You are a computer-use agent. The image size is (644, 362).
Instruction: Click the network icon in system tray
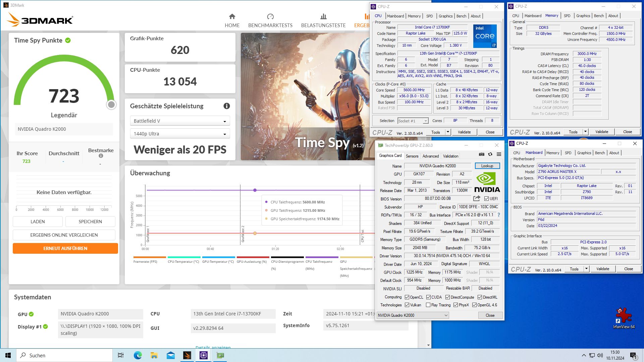[592, 355]
